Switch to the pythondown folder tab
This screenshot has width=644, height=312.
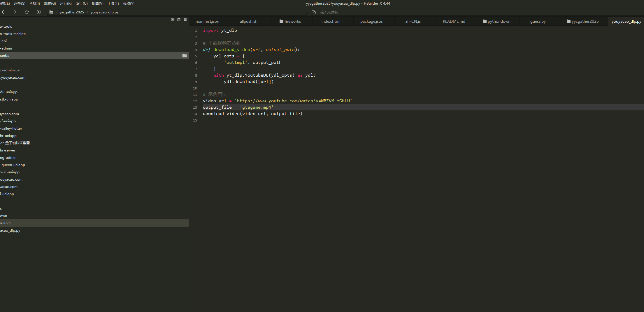(496, 21)
